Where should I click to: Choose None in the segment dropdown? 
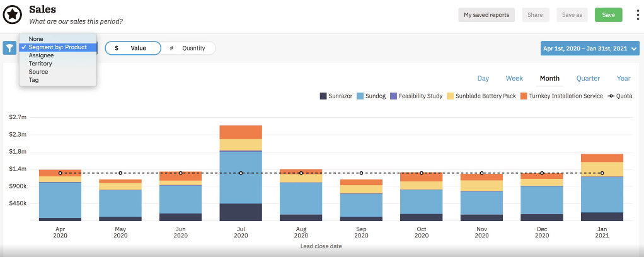[36, 39]
